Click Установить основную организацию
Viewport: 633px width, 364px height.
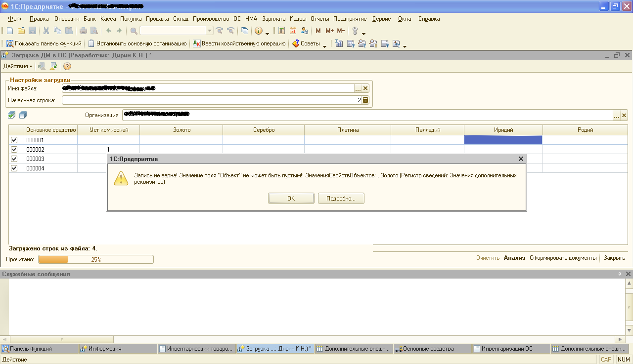point(137,43)
